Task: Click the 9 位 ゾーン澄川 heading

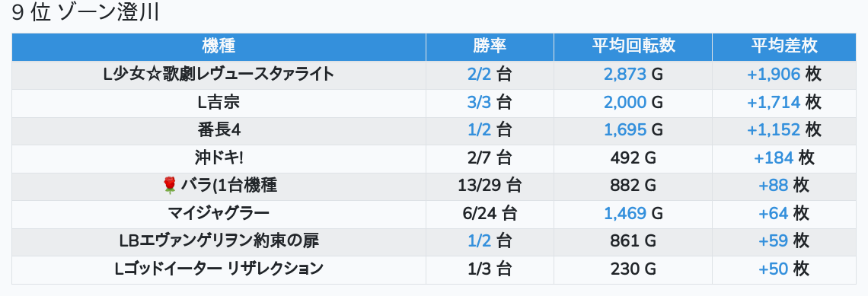Action: point(85,13)
